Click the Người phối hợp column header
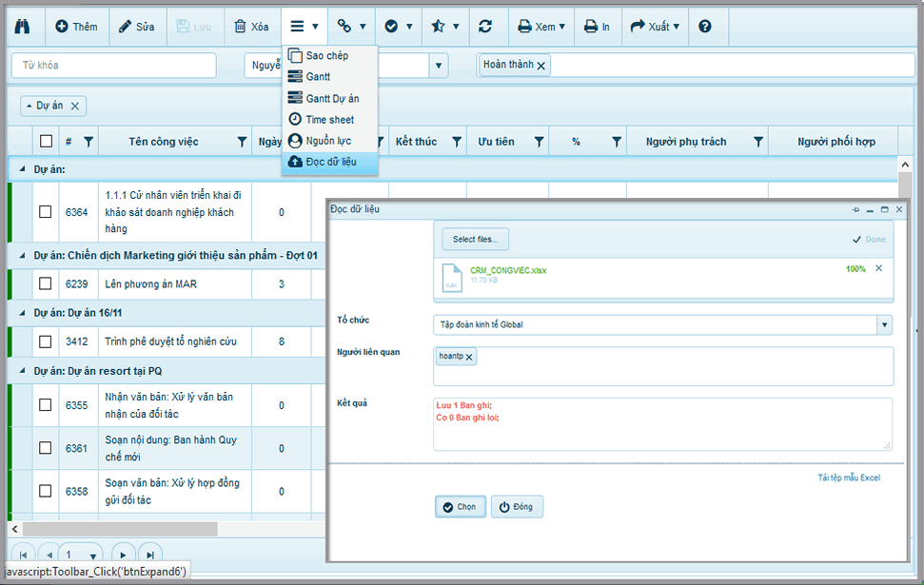The image size is (924, 585). 836,142
